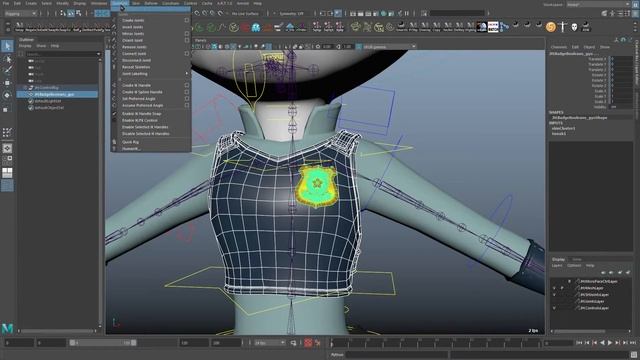Screen dimensions: 640x360
Task: Open Channel Box Channels menu
Action: (x=558, y=47)
